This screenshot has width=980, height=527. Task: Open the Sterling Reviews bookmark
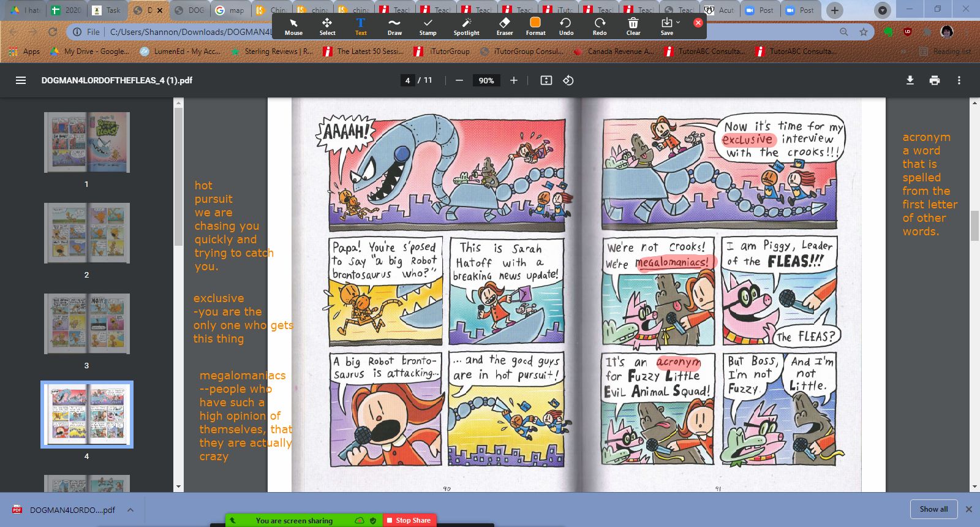pyautogui.click(x=271, y=51)
